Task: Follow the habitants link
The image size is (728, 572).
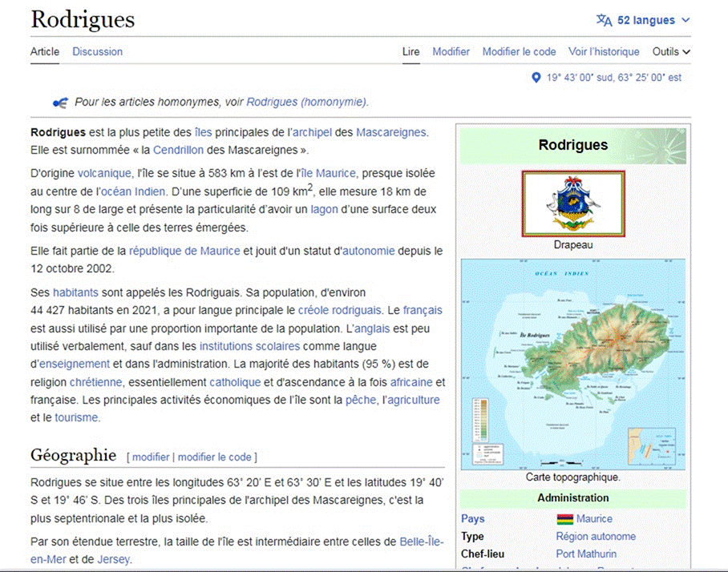Action: [75, 292]
